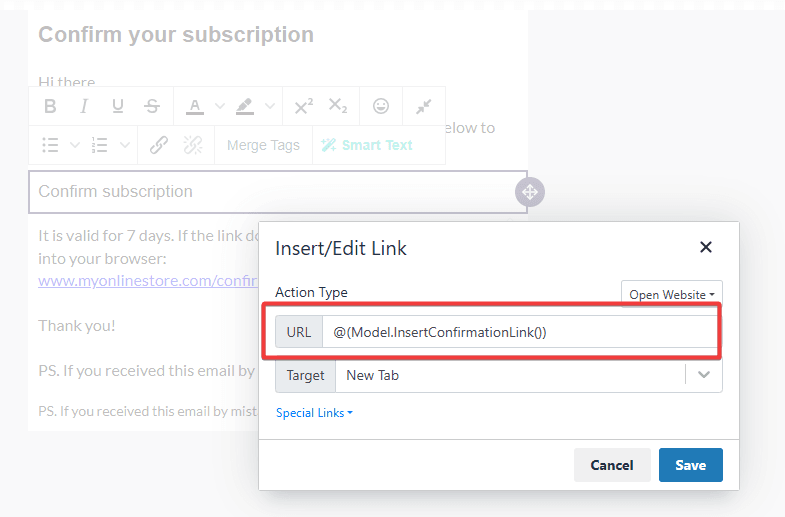Apply italic formatting
The width and height of the screenshot is (785, 517).
pyautogui.click(x=84, y=106)
